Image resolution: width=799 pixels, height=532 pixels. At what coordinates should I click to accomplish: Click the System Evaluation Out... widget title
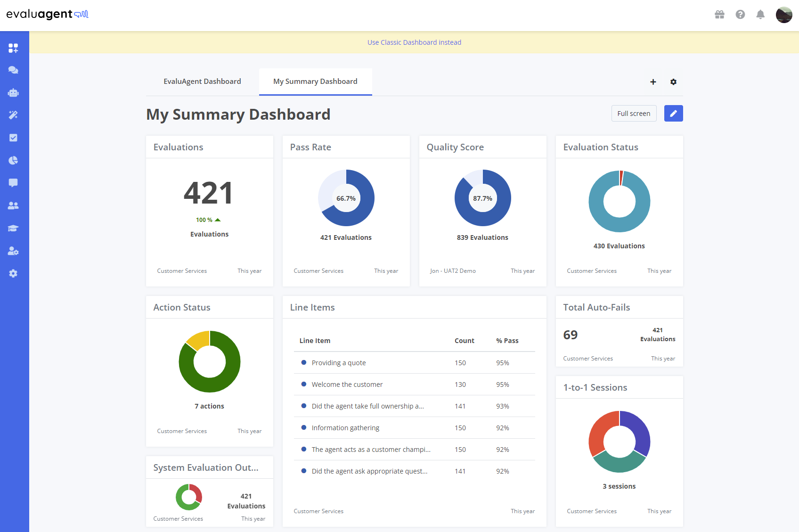[206, 467]
